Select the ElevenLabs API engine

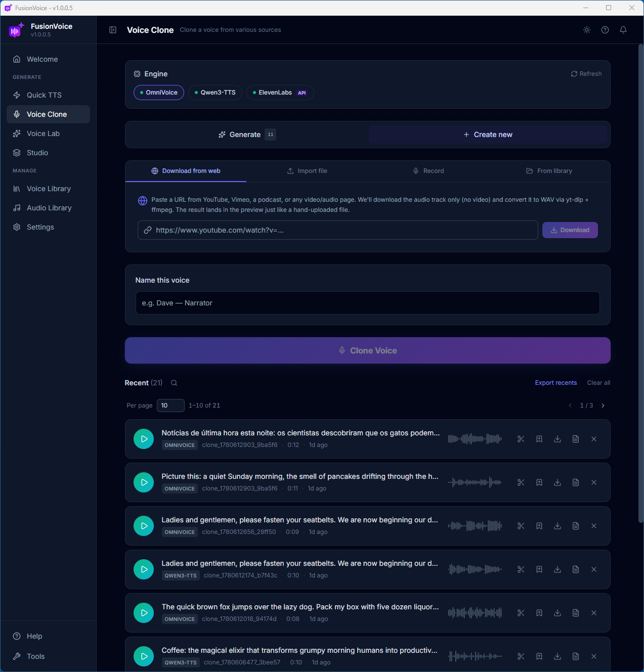click(280, 93)
